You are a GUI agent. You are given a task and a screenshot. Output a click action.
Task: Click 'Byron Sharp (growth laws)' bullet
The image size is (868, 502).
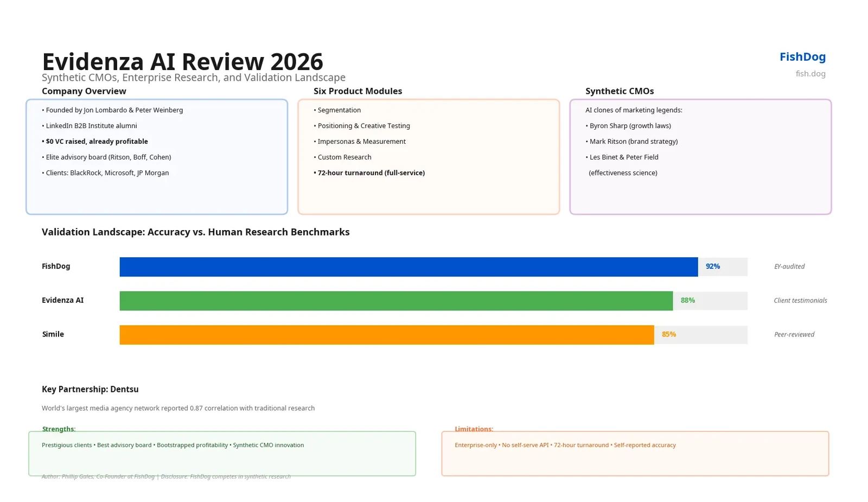tap(628, 126)
